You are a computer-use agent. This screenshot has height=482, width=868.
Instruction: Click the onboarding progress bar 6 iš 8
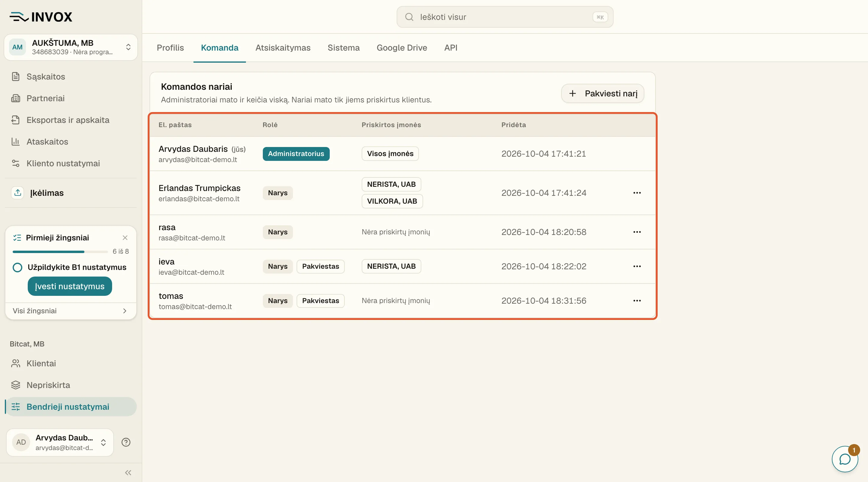pos(60,252)
